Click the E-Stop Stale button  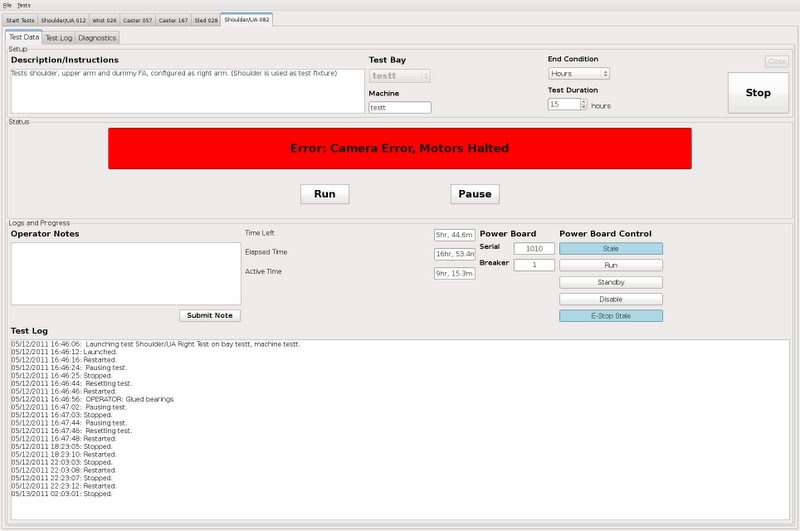point(610,316)
